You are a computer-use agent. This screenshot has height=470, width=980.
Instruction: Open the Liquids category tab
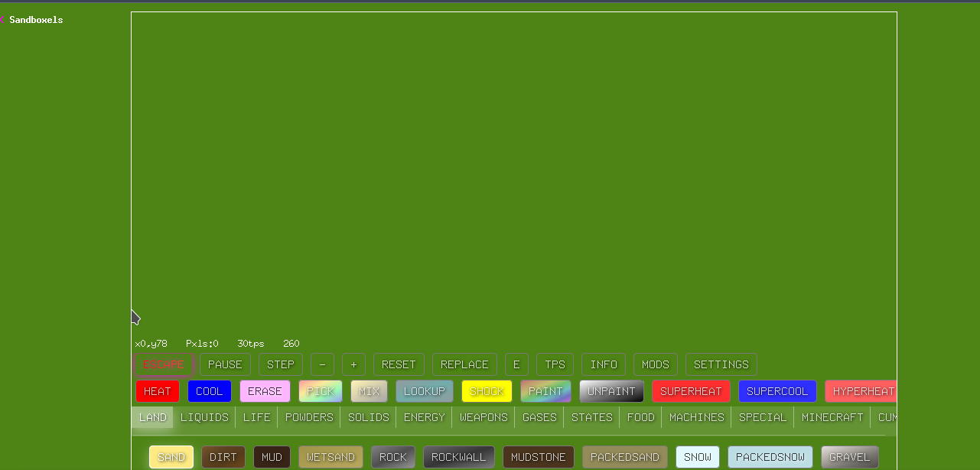point(204,417)
